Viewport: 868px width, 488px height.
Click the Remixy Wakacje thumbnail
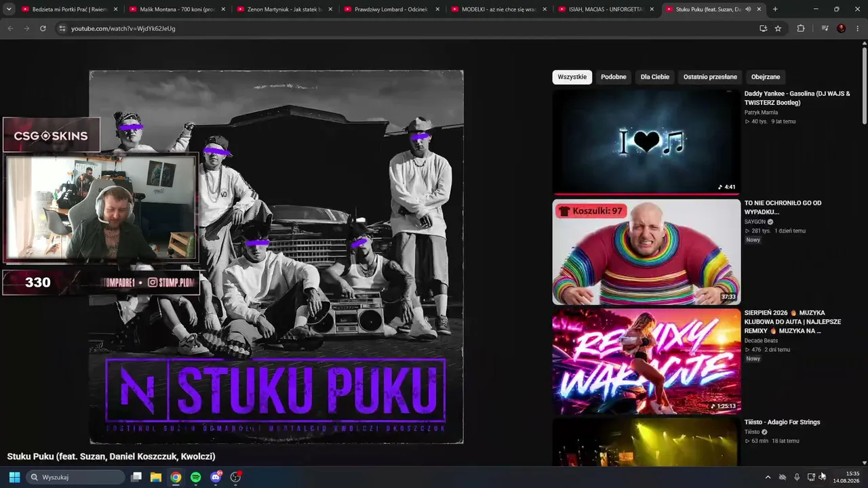pos(646,362)
